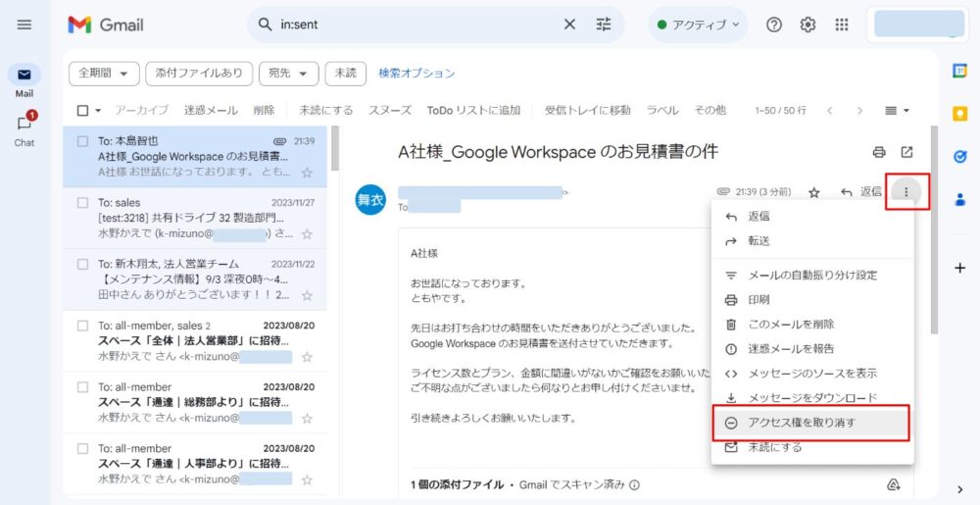Open the main menu hamburger icon
Image resolution: width=980 pixels, height=505 pixels.
(x=24, y=25)
